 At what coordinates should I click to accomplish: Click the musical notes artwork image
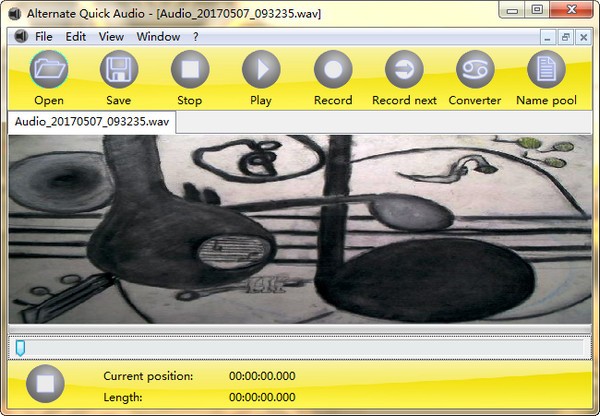(x=300, y=229)
